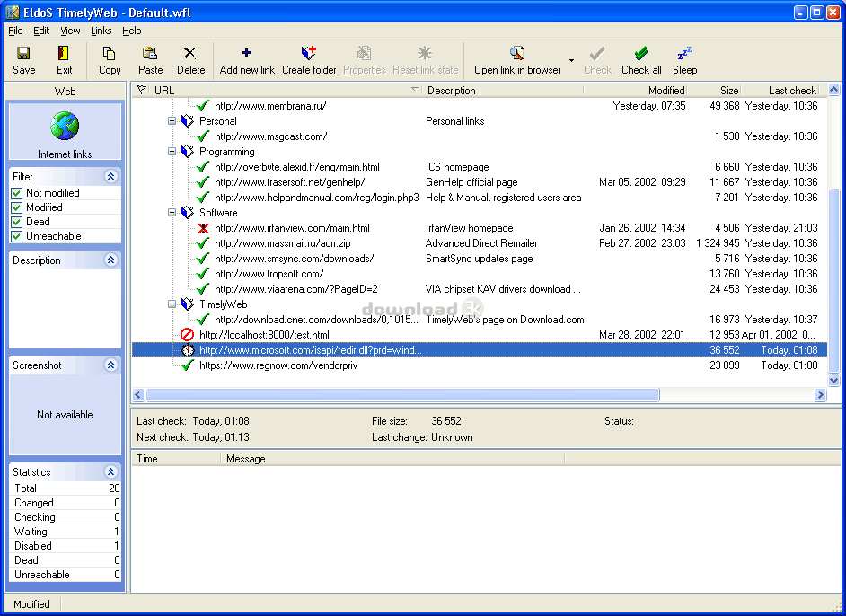
Task: Collapse the Statistics panel
Action: click(110, 472)
